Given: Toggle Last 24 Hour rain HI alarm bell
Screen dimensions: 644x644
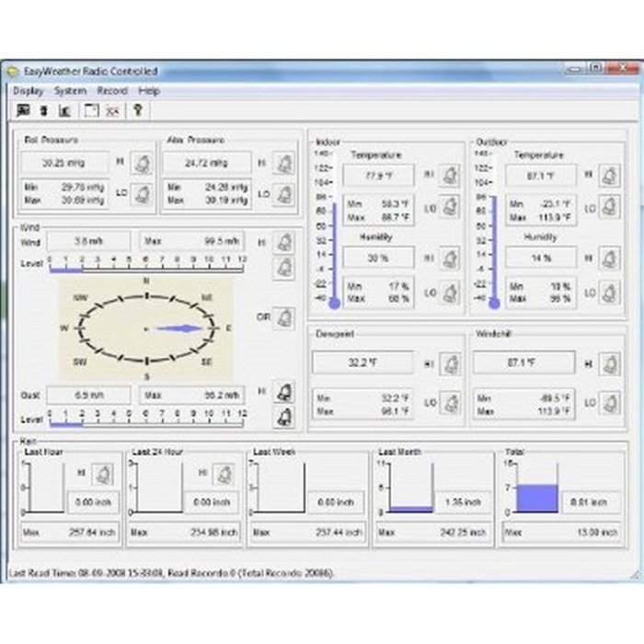Looking at the screenshot, I should (224, 475).
